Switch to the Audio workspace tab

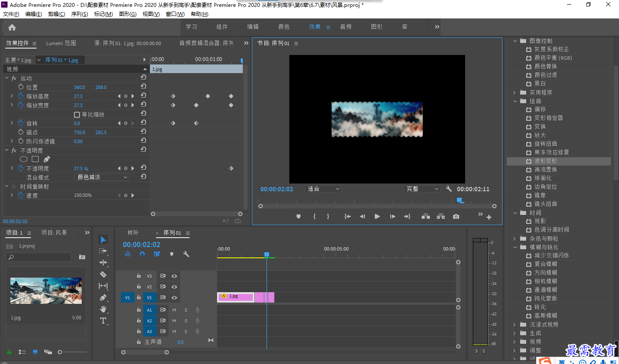point(346,27)
